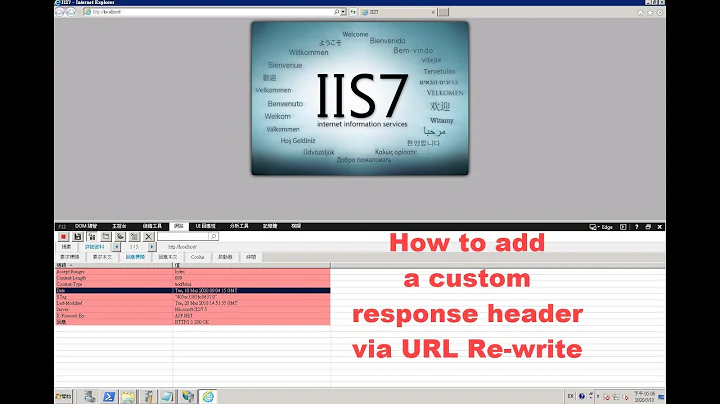Screen dimensions: 720x404
Task: Select the IIS7 browser tab
Action: click(398, 12)
